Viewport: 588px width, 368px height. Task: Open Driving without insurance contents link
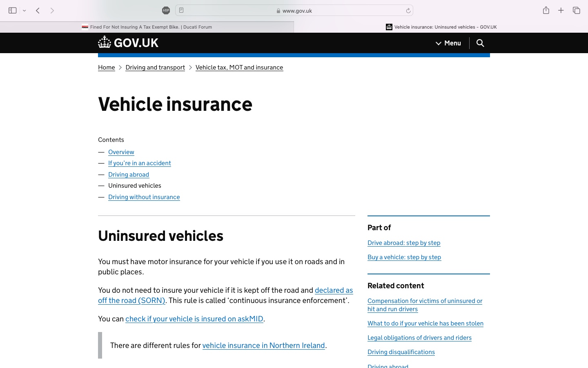[x=144, y=197]
